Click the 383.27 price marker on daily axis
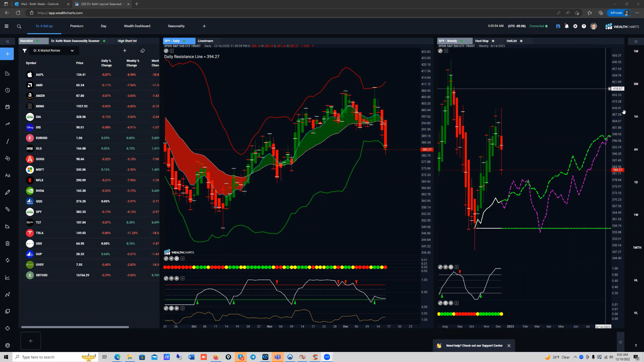Image resolution: width=644 pixels, height=362 pixels. click(x=427, y=149)
